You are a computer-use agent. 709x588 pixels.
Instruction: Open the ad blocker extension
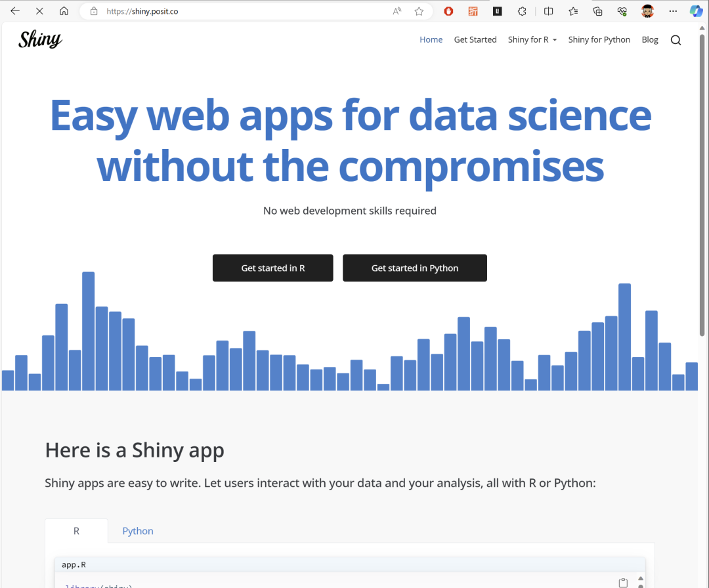tap(448, 10)
